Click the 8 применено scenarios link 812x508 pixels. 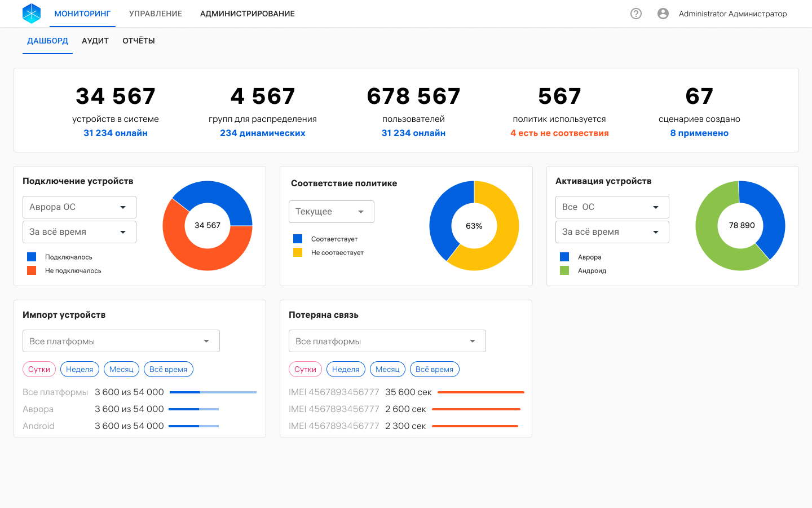point(699,133)
